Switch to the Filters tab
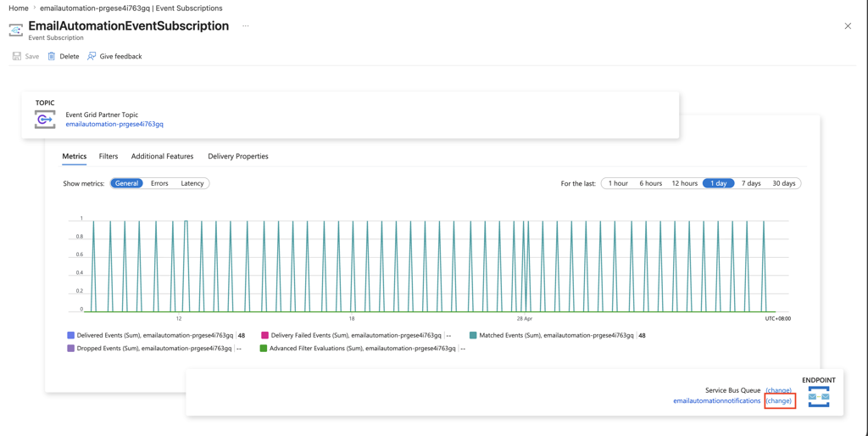Image resolution: width=868 pixels, height=436 pixels. (x=108, y=156)
